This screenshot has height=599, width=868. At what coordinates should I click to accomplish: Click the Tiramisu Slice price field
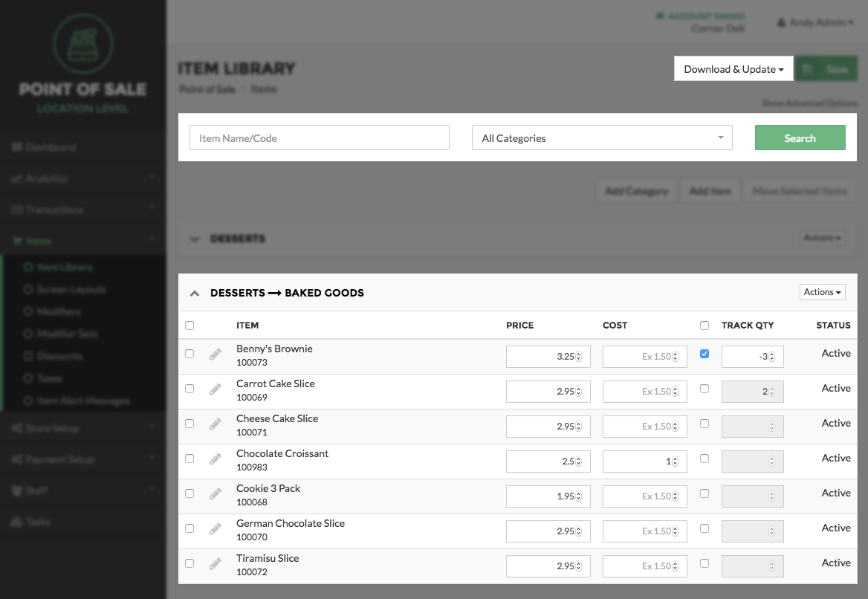pos(548,566)
